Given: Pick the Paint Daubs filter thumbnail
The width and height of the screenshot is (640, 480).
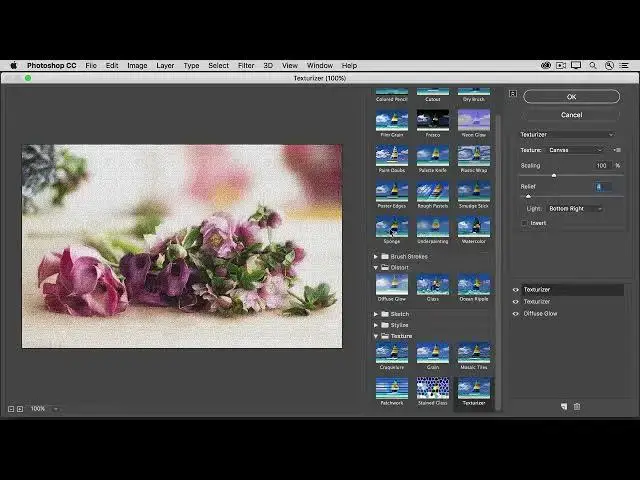Looking at the screenshot, I should click(x=391, y=158).
